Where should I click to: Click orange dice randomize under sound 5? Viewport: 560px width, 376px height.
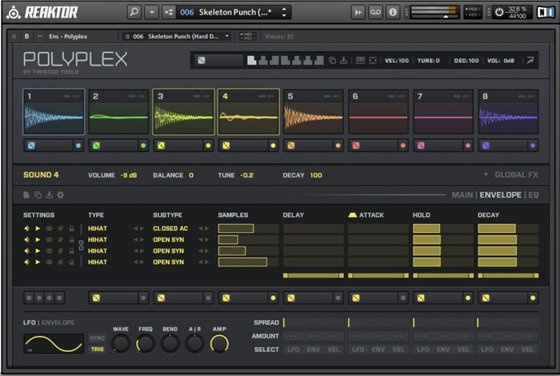(291, 146)
